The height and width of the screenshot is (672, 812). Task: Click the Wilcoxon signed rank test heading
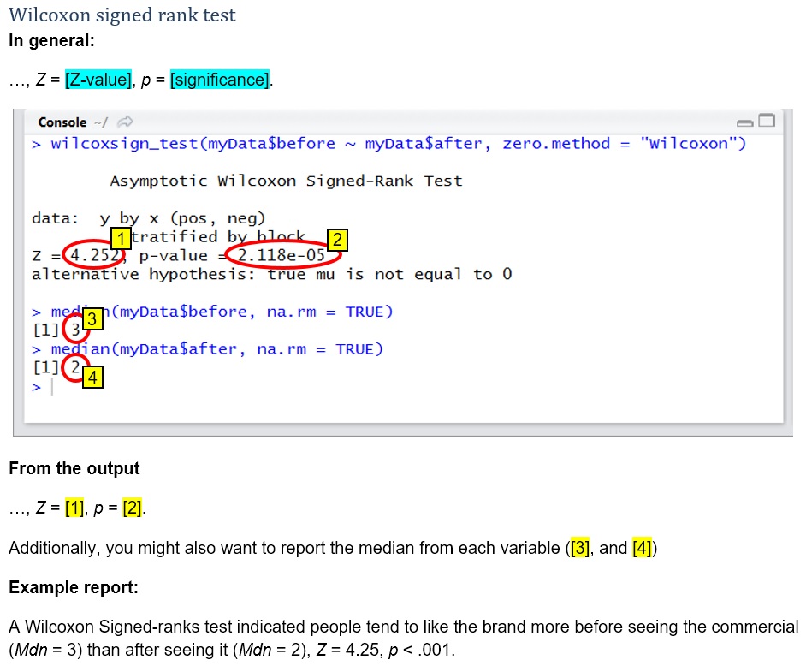(122, 15)
